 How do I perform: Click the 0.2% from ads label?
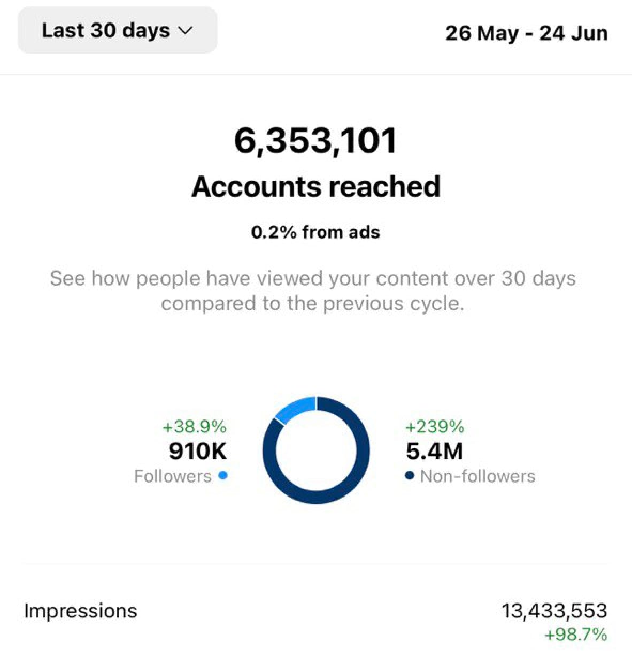(315, 232)
